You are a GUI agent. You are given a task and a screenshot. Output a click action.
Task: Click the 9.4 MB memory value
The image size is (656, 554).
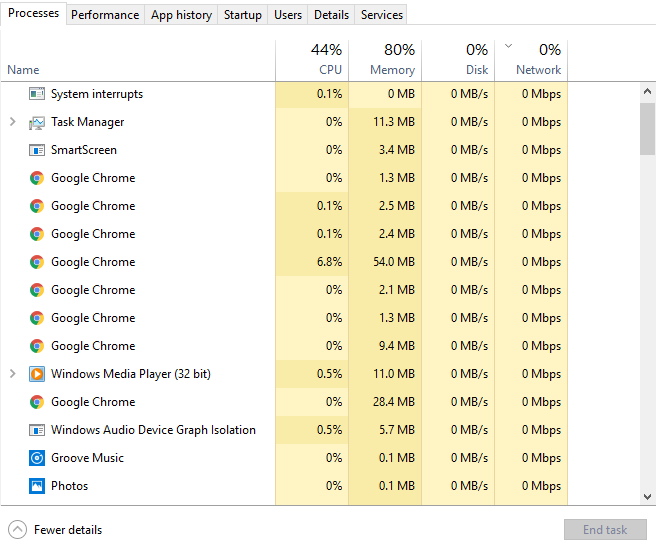(x=397, y=346)
